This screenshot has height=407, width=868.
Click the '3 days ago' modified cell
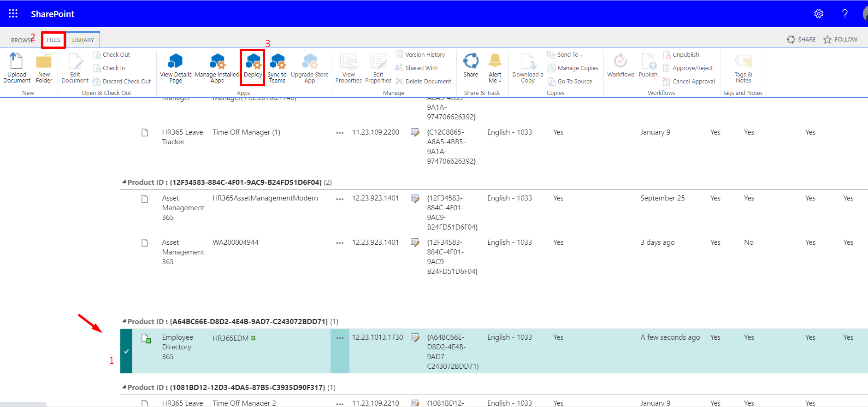point(657,242)
